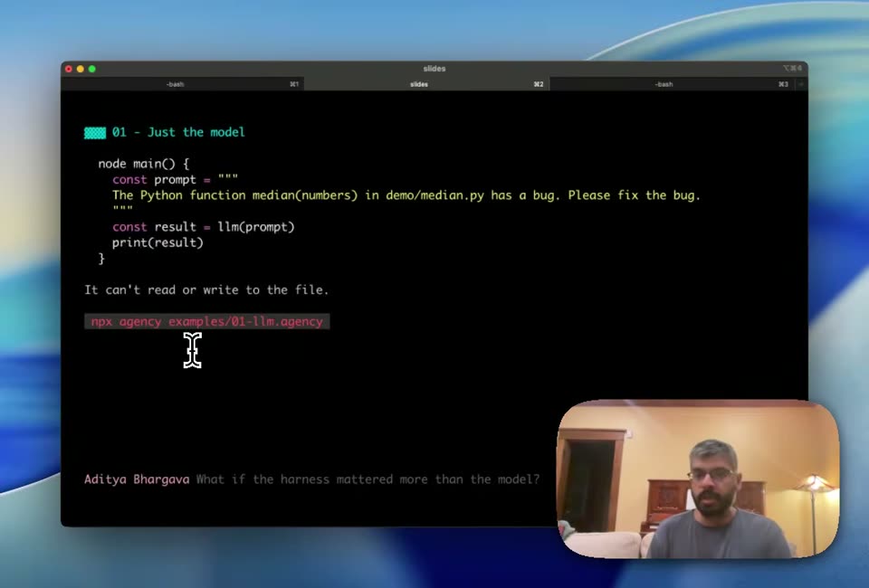Click the 'What if the harness mattered' footer
The height and width of the screenshot is (588, 869).
[x=368, y=479]
